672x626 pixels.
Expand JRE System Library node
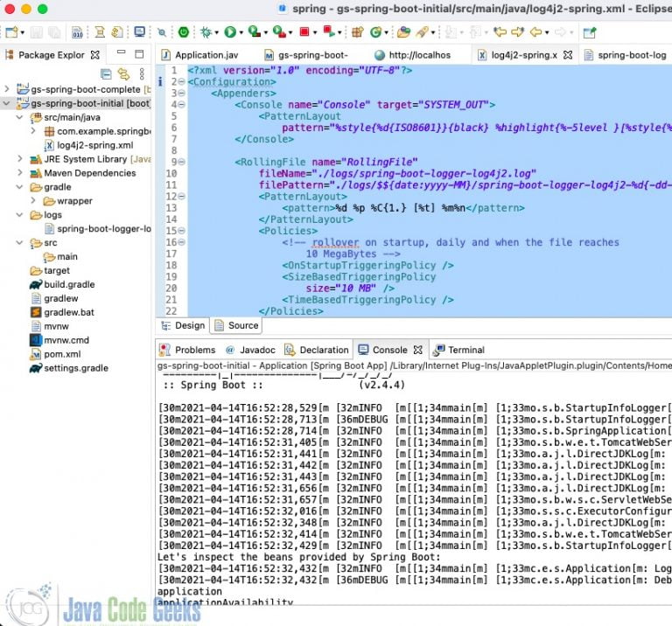point(20,159)
